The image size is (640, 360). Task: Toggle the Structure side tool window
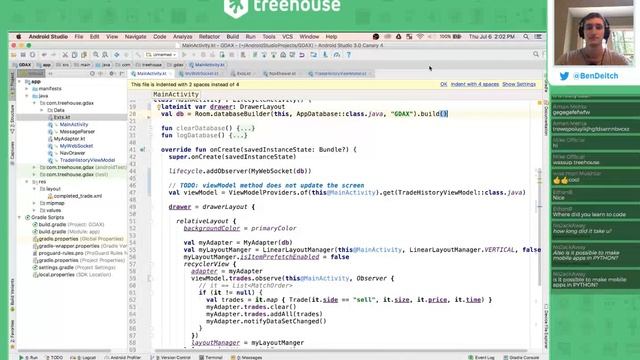click(12, 119)
